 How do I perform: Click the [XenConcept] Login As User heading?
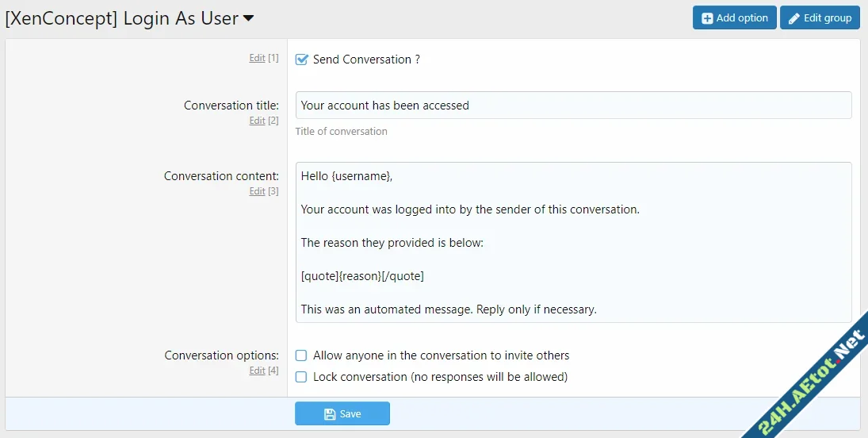pyautogui.click(x=121, y=18)
